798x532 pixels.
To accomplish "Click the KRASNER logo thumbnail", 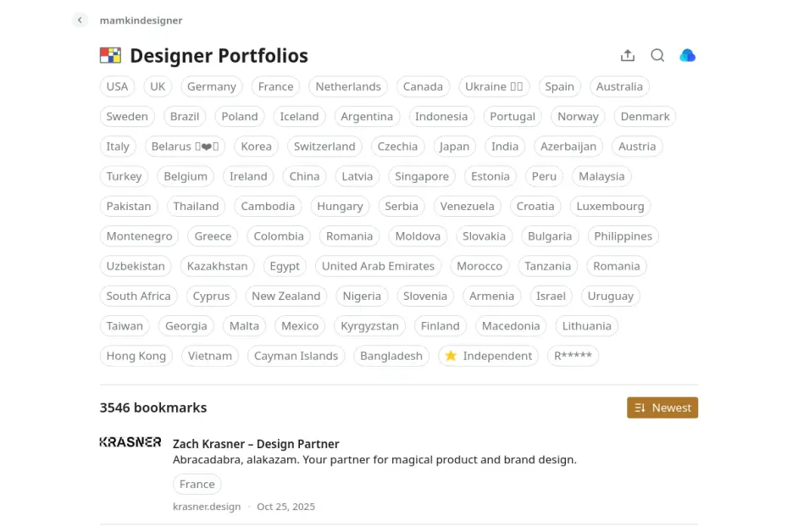I will point(130,442).
